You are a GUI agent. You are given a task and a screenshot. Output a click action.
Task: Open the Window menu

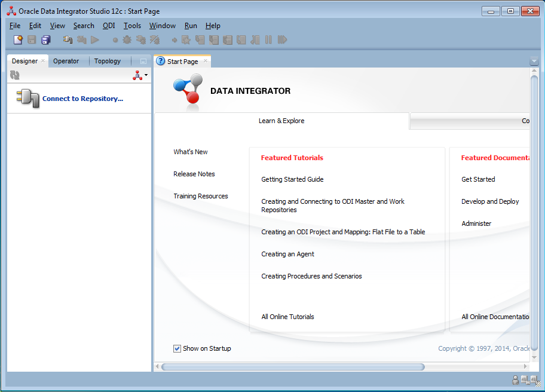(163, 26)
